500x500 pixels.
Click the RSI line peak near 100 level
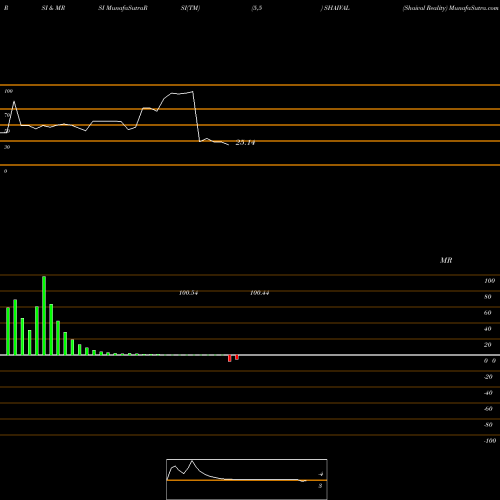(192, 92)
